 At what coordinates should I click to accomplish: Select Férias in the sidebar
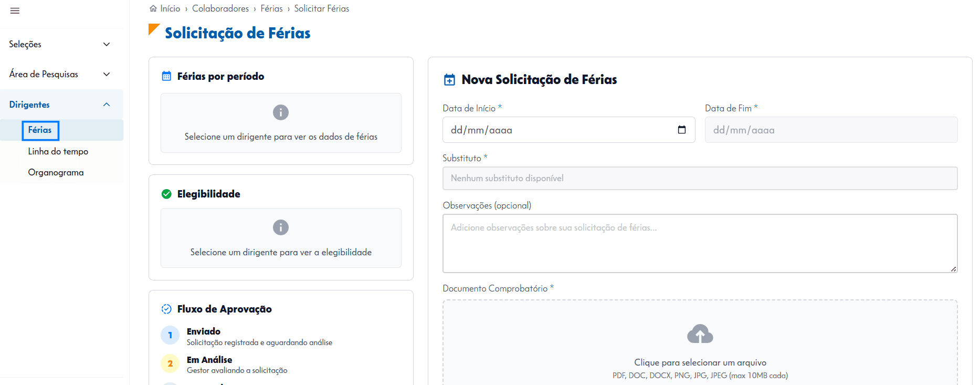pos(40,130)
